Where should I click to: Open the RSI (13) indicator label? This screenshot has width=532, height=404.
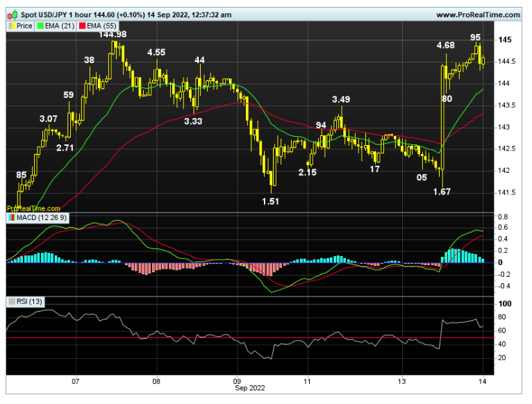pyautogui.click(x=30, y=301)
